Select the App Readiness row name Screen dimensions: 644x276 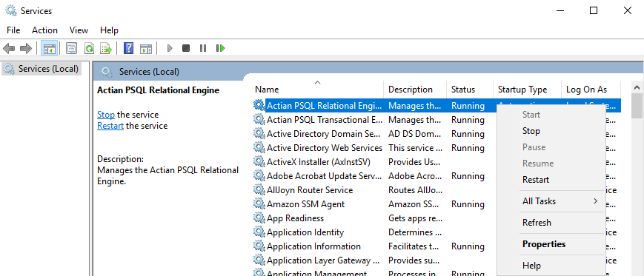click(295, 218)
